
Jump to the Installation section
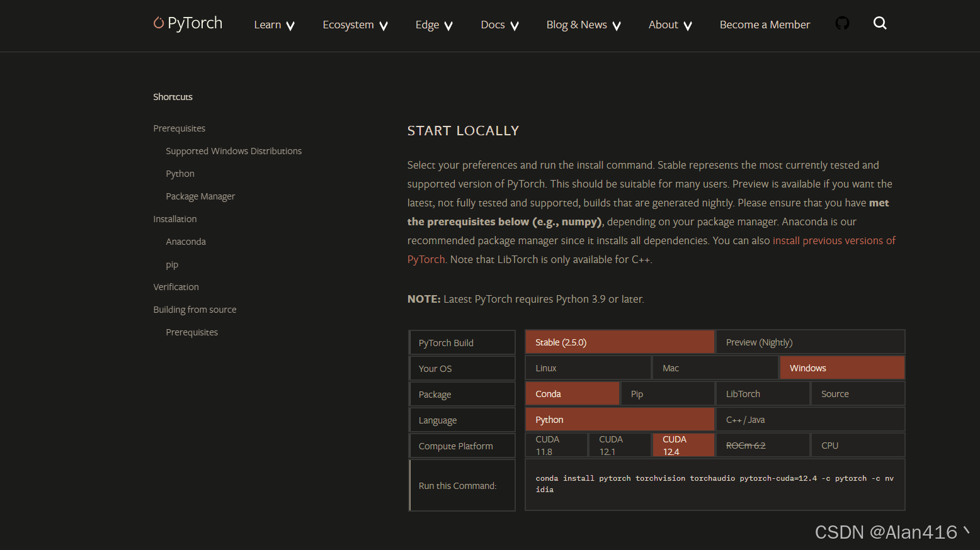click(175, 219)
